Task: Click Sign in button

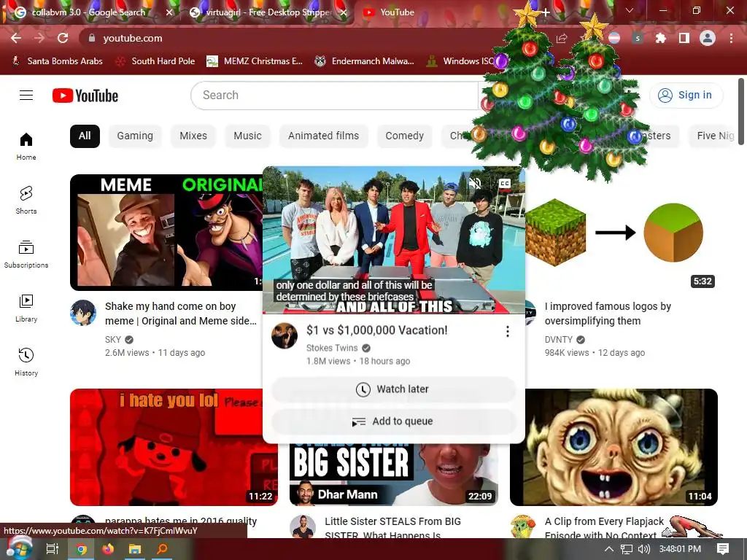Action: [686, 96]
